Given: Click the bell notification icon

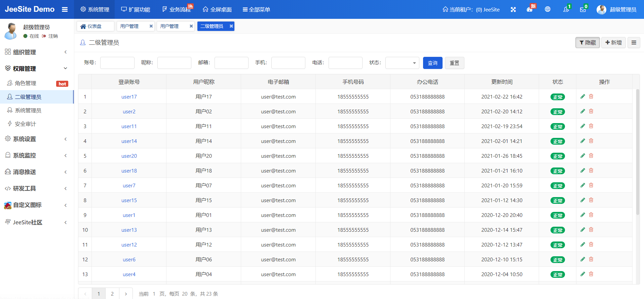Looking at the screenshot, I should 566,9.
